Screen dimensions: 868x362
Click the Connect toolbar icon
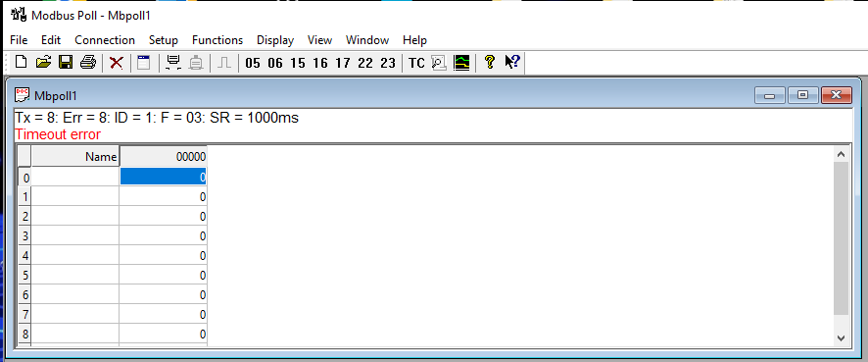173,62
